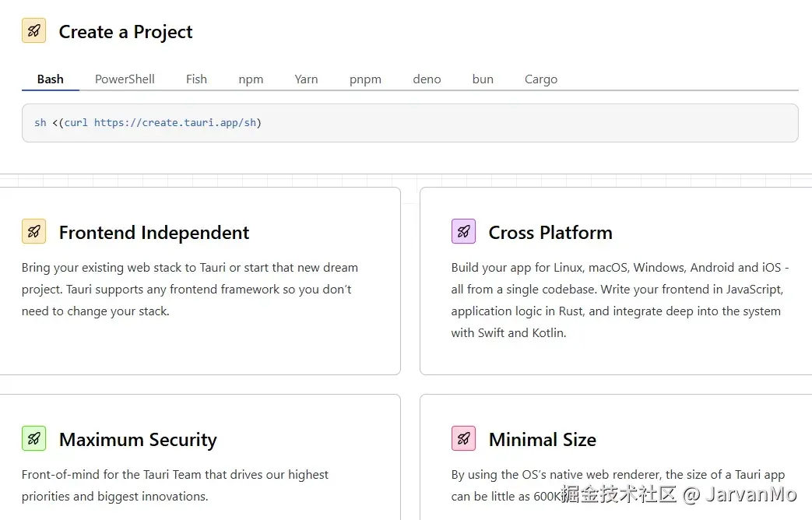812x520 pixels.
Task: Select the Yarn tab
Action: [306, 79]
